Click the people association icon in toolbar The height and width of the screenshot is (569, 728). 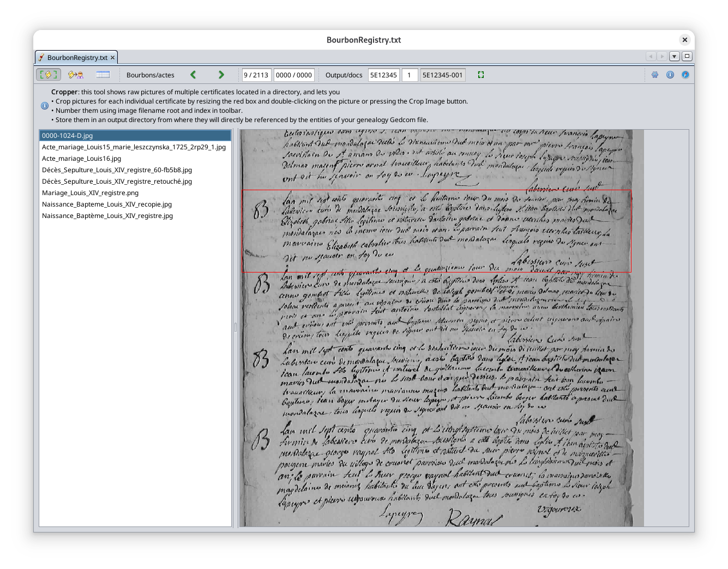click(x=76, y=75)
